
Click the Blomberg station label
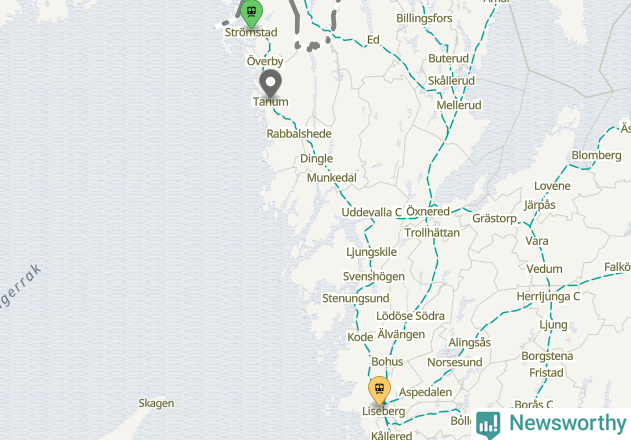tap(596, 155)
